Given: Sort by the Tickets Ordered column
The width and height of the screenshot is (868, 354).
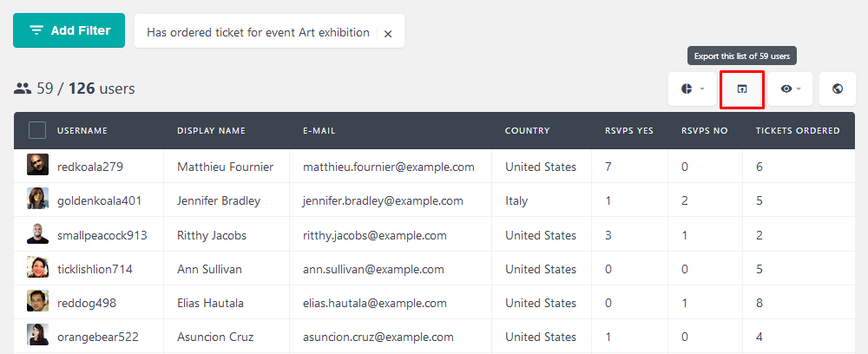Looking at the screenshot, I should pyautogui.click(x=798, y=131).
